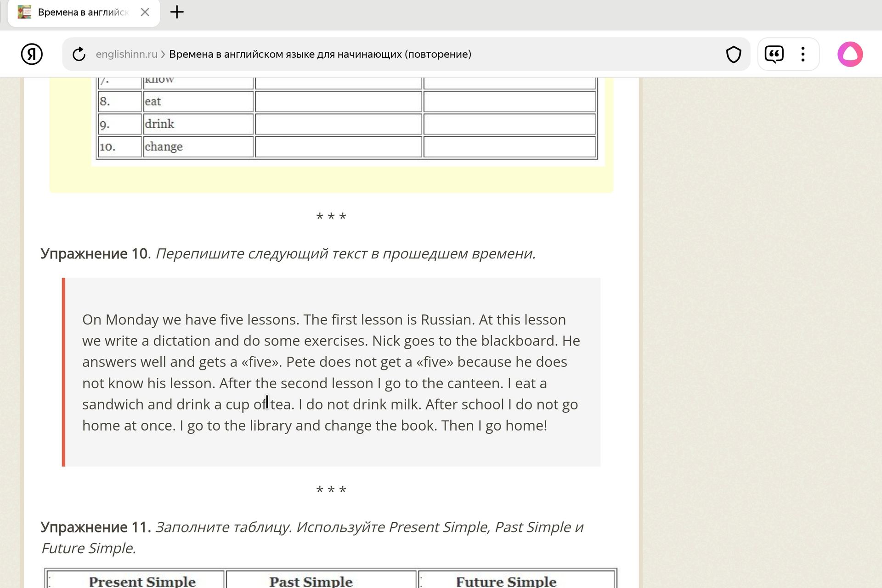The height and width of the screenshot is (588, 882).
Task: Click the empty third-column cell in the drink row
Action: click(509, 124)
